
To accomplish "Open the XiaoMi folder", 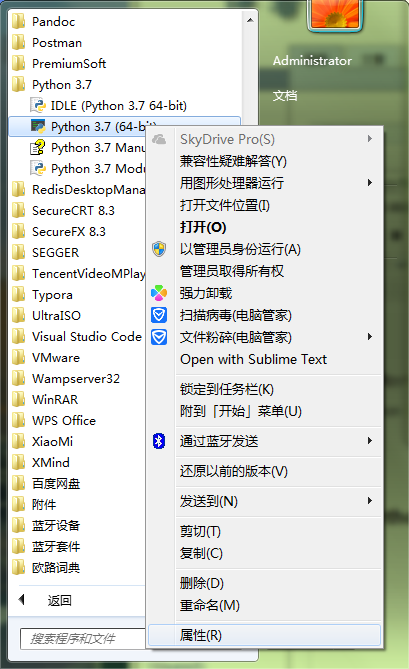I will pyautogui.click(x=52, y=441).
